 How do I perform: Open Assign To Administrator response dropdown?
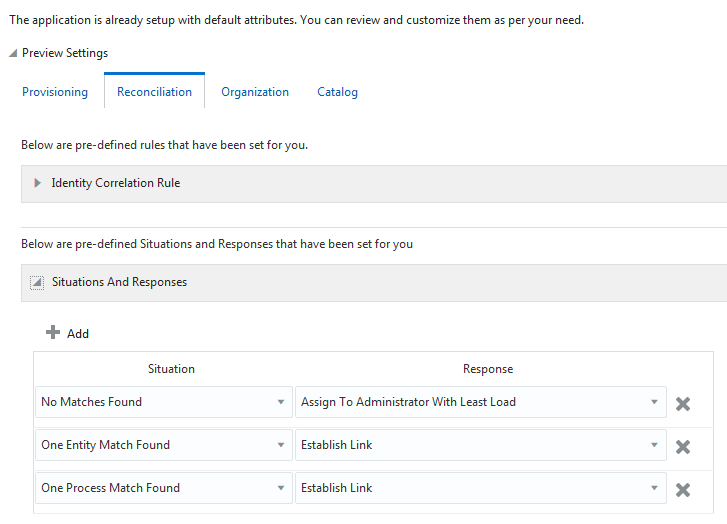coord(654,402)
